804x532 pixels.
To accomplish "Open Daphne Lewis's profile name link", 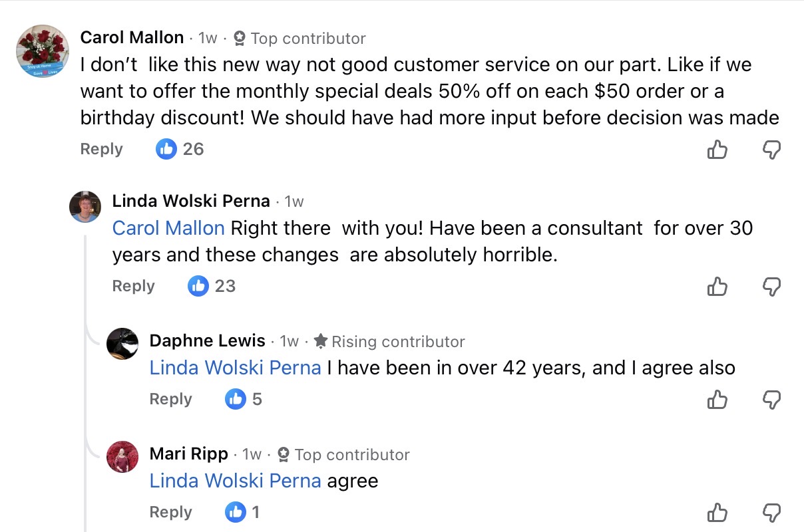I will [x=207, y=340].
